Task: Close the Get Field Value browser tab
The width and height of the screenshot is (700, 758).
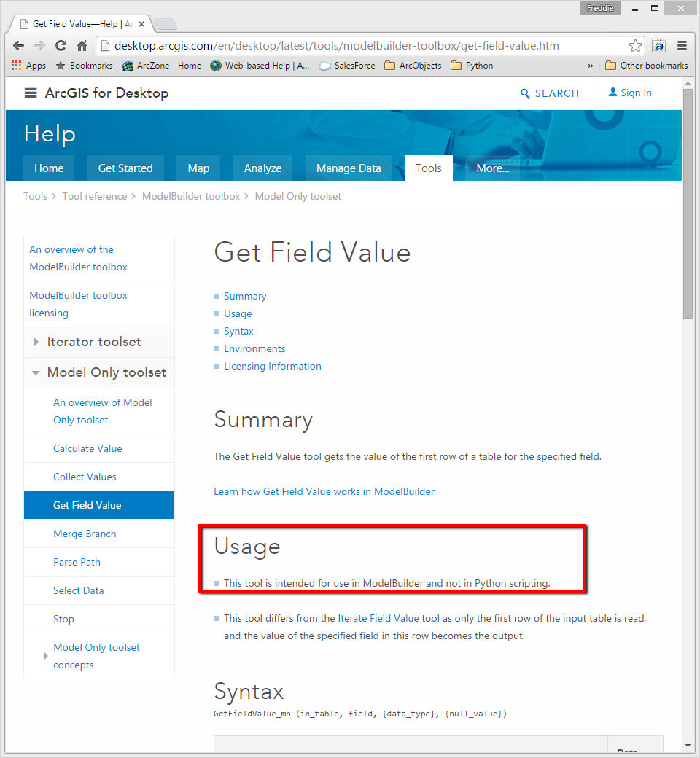Action: [141, 23]
